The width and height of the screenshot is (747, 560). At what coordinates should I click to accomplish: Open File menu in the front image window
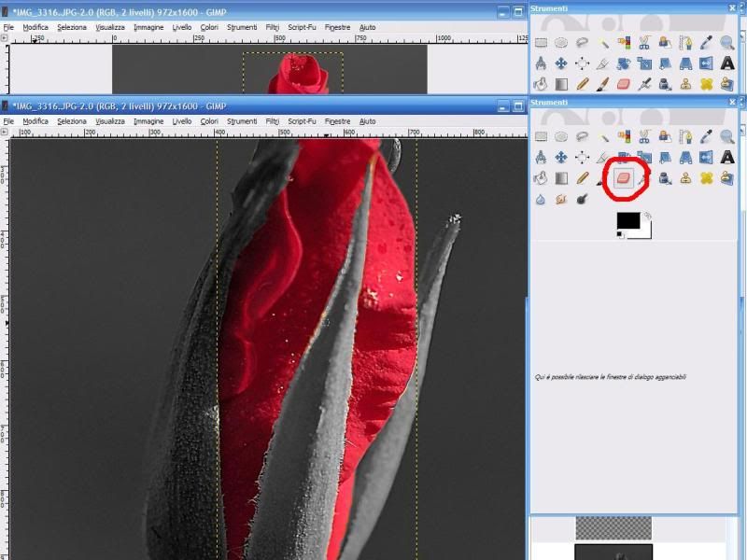[x=8, y=121]
